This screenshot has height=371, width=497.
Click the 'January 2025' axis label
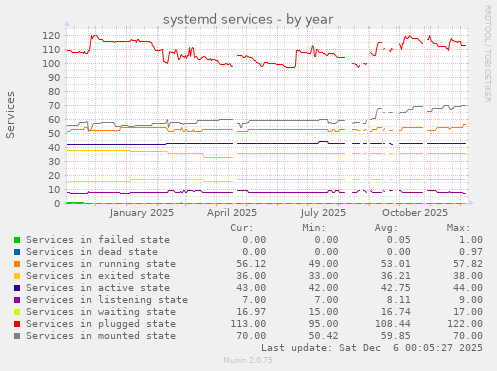[x=142, y=213]
